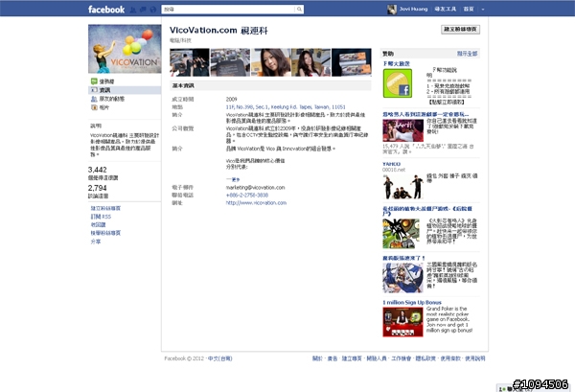Open the find friends link in top bar

(x=446, y=10)
